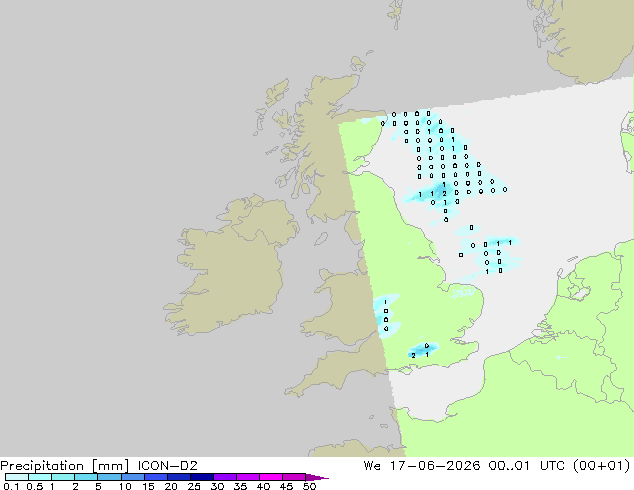This screenshot has height=490, width=634.
Task: Click the date '17-06-2026' in the footer
Action: [435, 466]
